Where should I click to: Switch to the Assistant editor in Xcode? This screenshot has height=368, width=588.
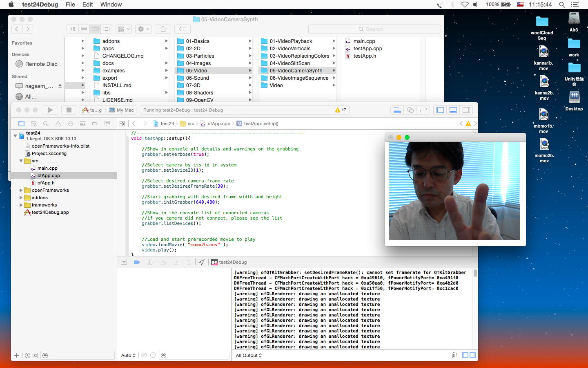(410, 110)
